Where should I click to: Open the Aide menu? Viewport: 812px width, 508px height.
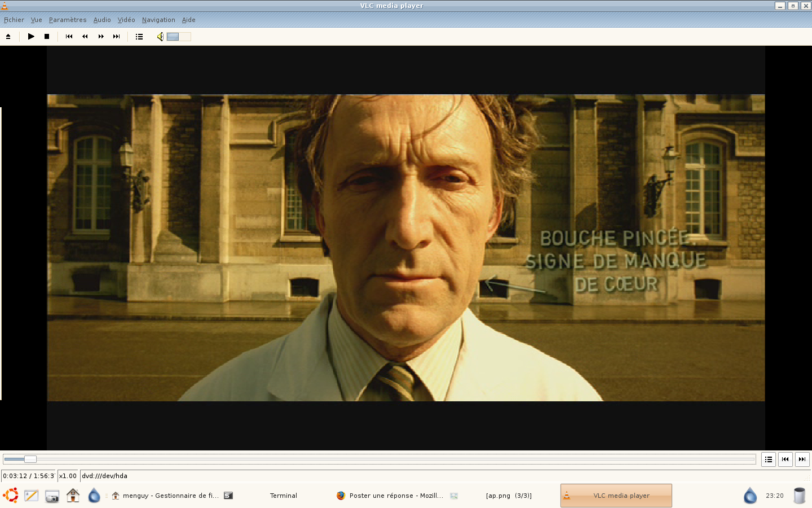click(188, 20)
